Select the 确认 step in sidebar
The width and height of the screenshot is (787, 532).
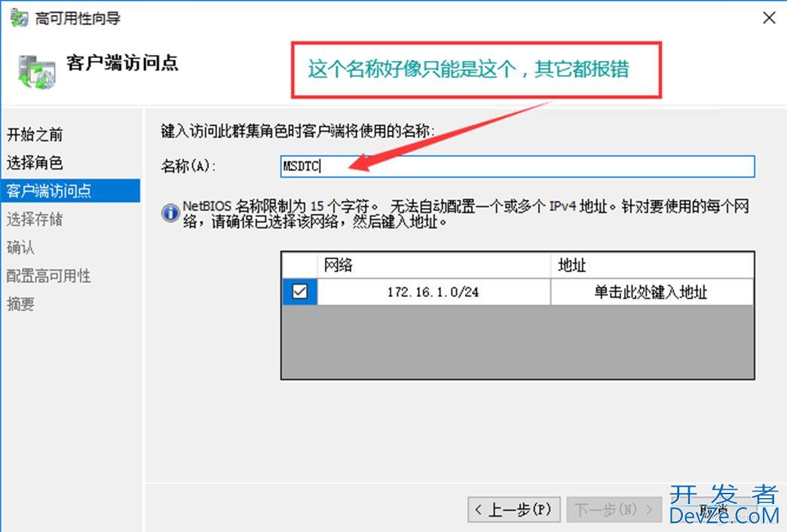20,247
